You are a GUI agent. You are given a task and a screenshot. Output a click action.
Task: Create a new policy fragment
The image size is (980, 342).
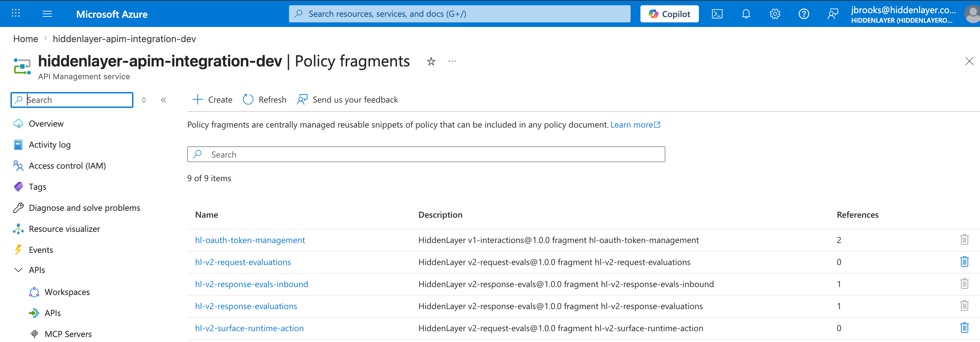pos(212,100)
